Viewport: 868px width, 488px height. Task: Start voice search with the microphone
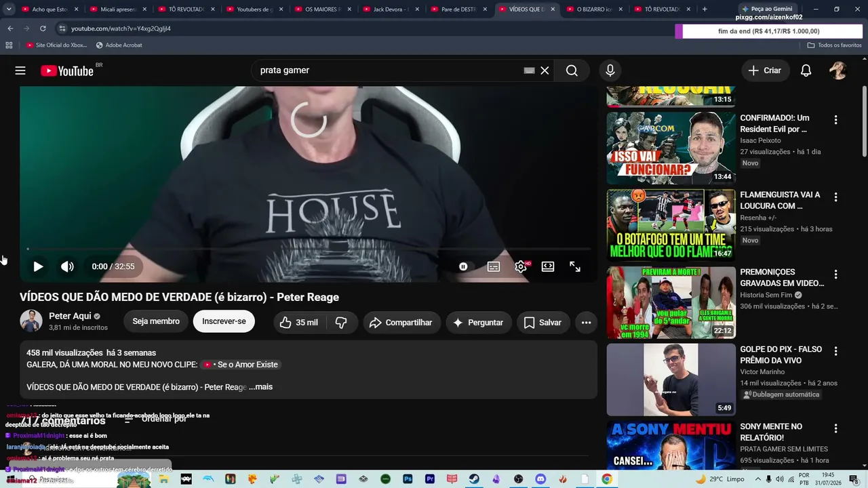point(610,70)
